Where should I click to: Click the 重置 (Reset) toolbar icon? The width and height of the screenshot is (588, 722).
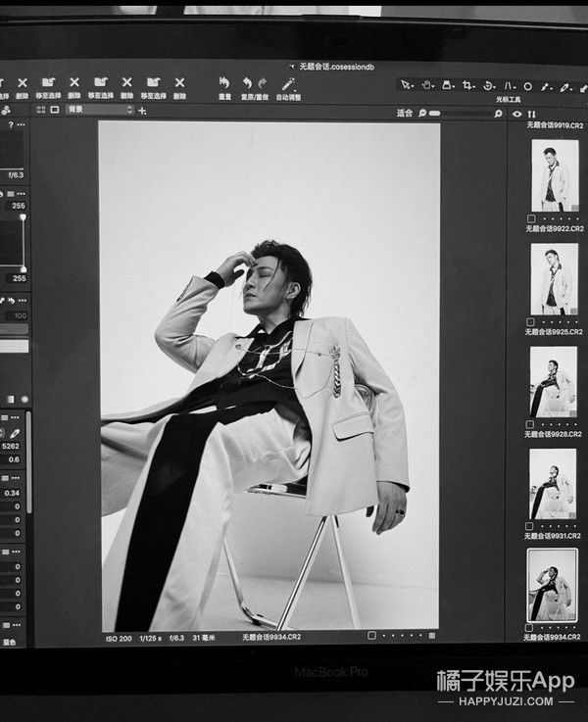225,83
